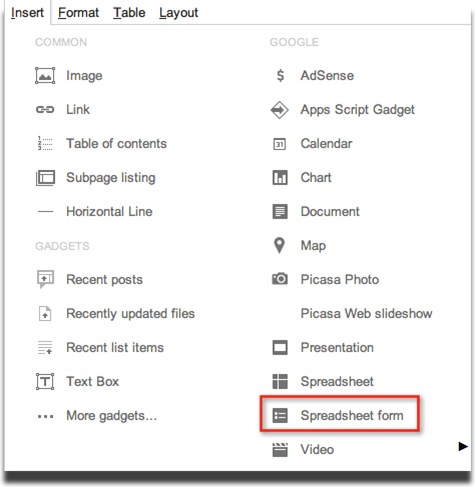Viewport: 475px width, 487px height.
Task: Click the Picasa Photo camera icon
Action: [280, 279]
